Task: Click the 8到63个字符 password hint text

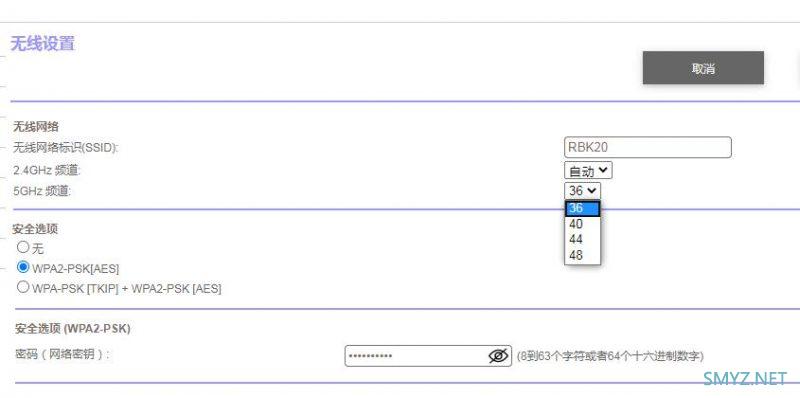Action: 610,356
